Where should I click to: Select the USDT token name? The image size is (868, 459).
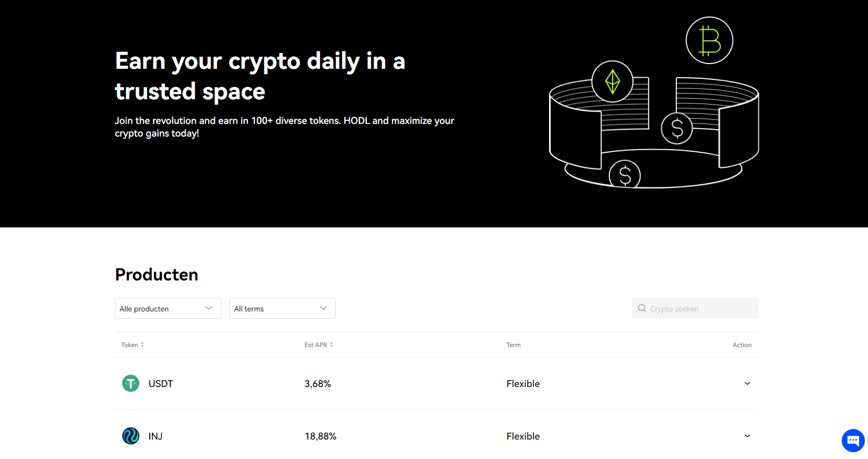161,384
